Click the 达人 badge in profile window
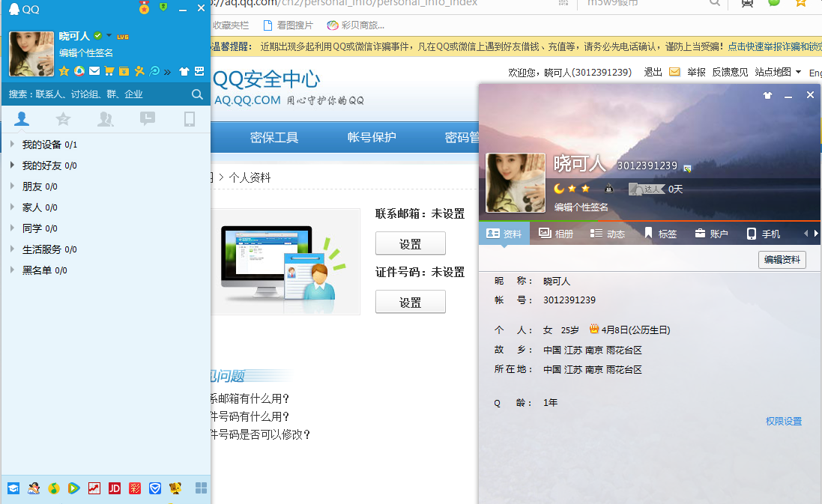Viewport: 822px width, 504px height. (645, 189)
